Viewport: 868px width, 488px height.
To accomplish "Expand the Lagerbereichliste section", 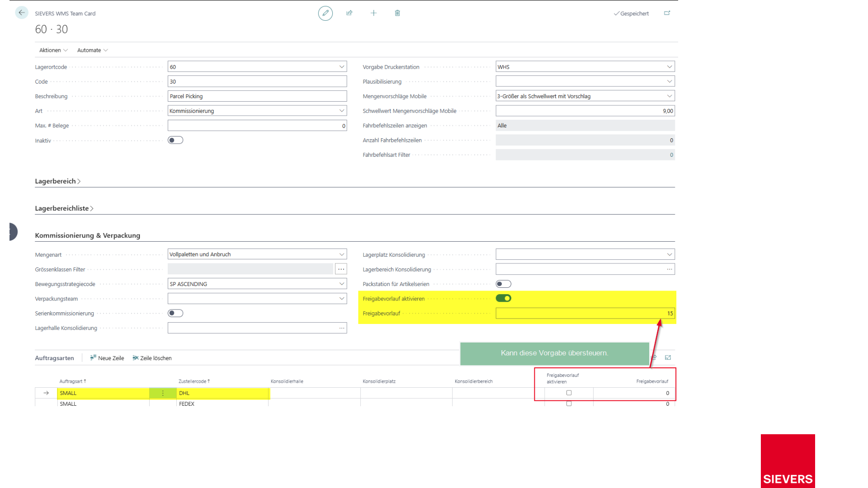I will (x=64, y=208).
